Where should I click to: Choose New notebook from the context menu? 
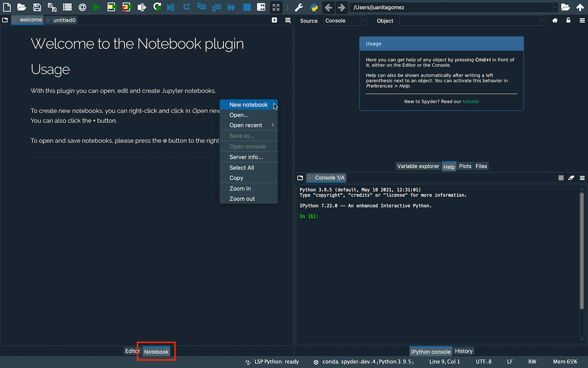248,105
